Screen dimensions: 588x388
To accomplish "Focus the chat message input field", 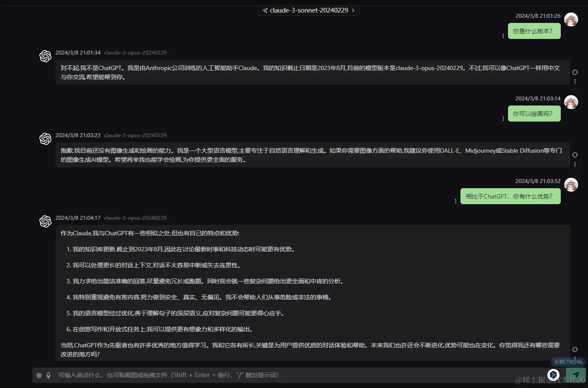I will 298,375.
